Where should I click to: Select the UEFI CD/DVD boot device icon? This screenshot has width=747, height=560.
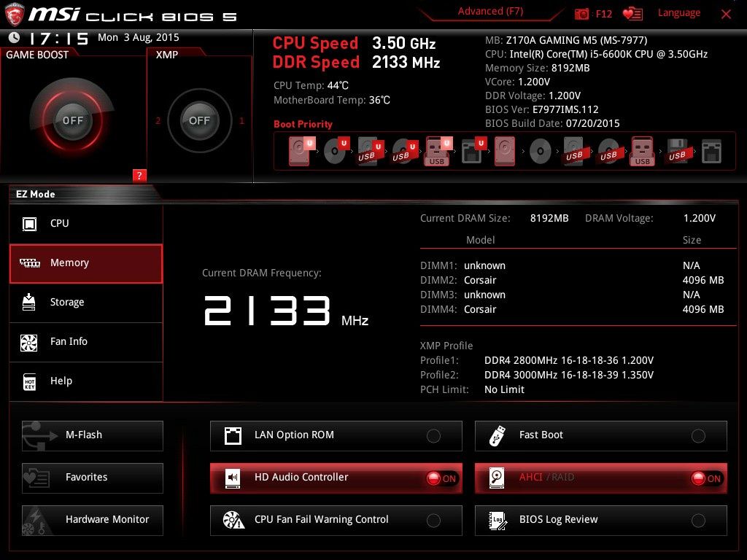(x=336, y=151)
